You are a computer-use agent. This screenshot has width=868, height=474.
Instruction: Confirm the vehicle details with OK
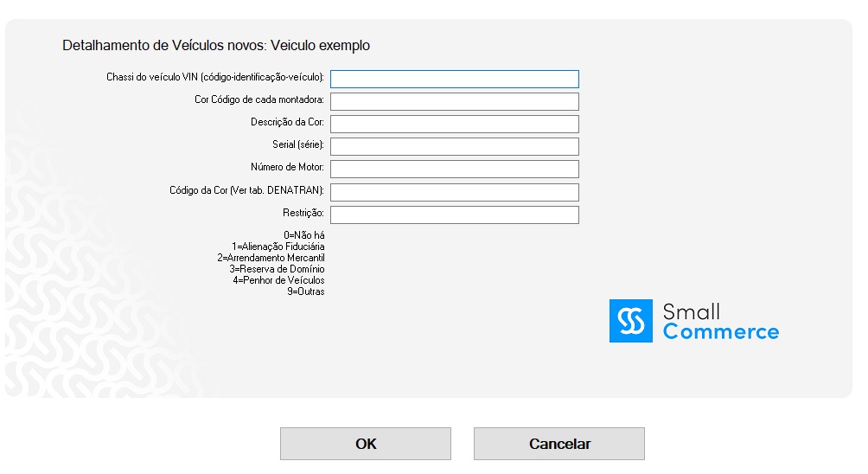tap(365, 444)
